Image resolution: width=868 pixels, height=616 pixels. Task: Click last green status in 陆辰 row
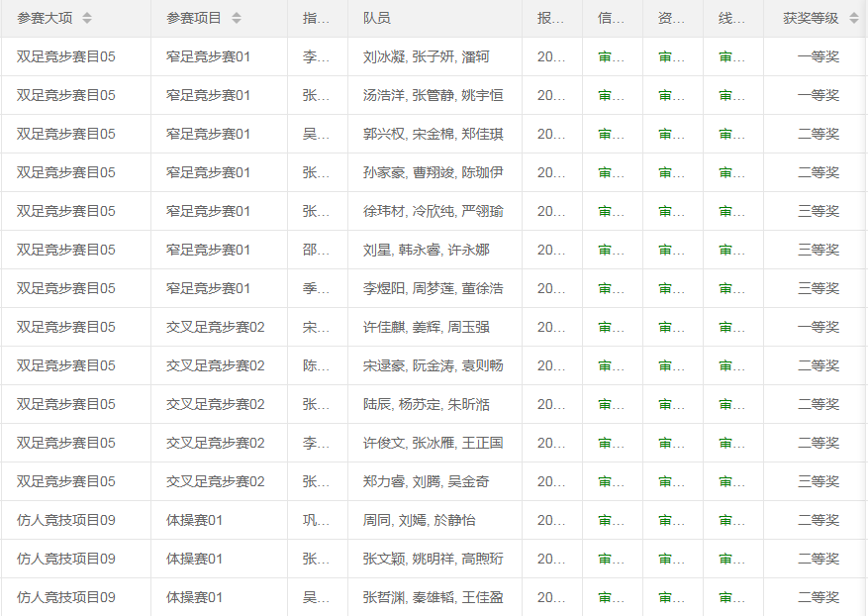pos(732,405)
